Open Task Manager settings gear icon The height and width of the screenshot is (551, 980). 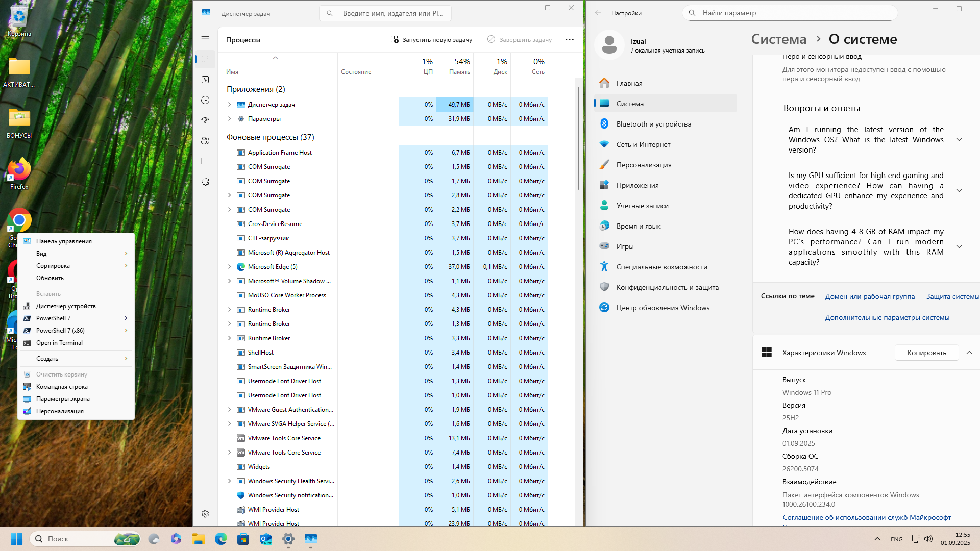tap(205, 514)
